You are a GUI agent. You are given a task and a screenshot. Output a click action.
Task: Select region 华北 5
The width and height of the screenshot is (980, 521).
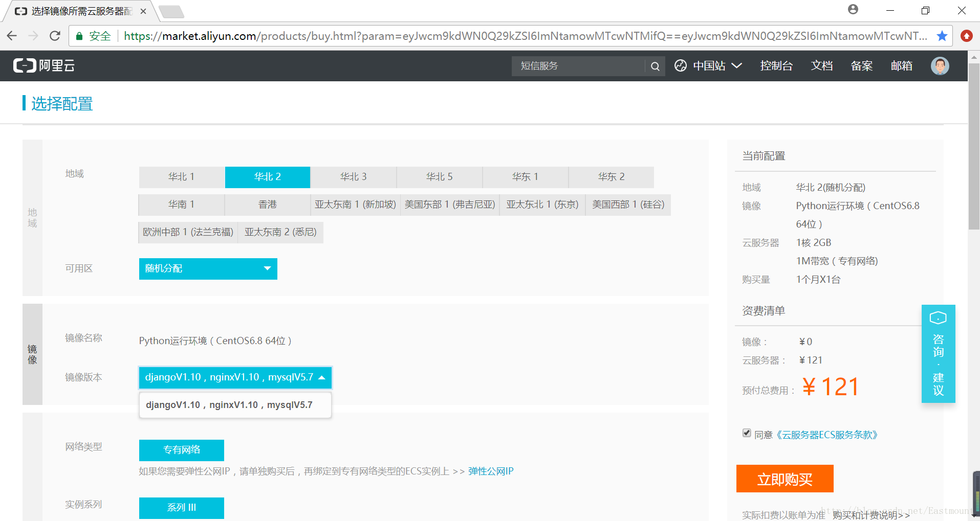tap(440, 177)
